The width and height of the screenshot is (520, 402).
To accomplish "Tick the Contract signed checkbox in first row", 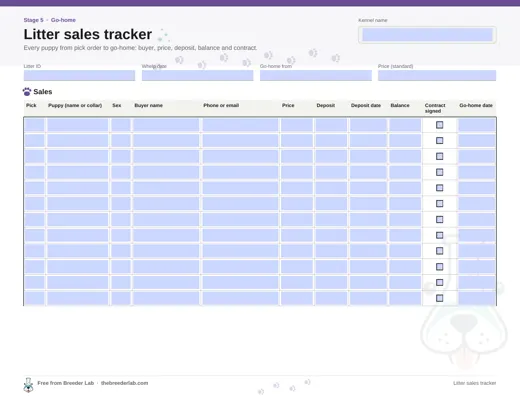I will click(440, 125).
